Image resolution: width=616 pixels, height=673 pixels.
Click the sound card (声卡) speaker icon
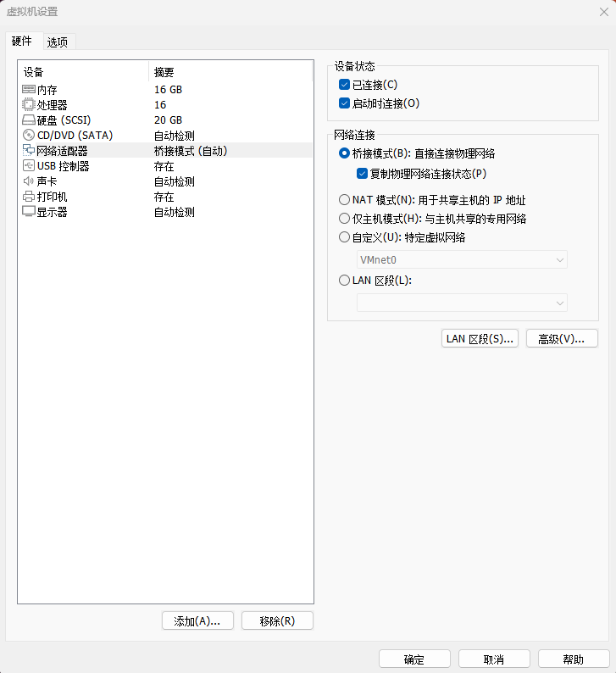click(28, 181)
